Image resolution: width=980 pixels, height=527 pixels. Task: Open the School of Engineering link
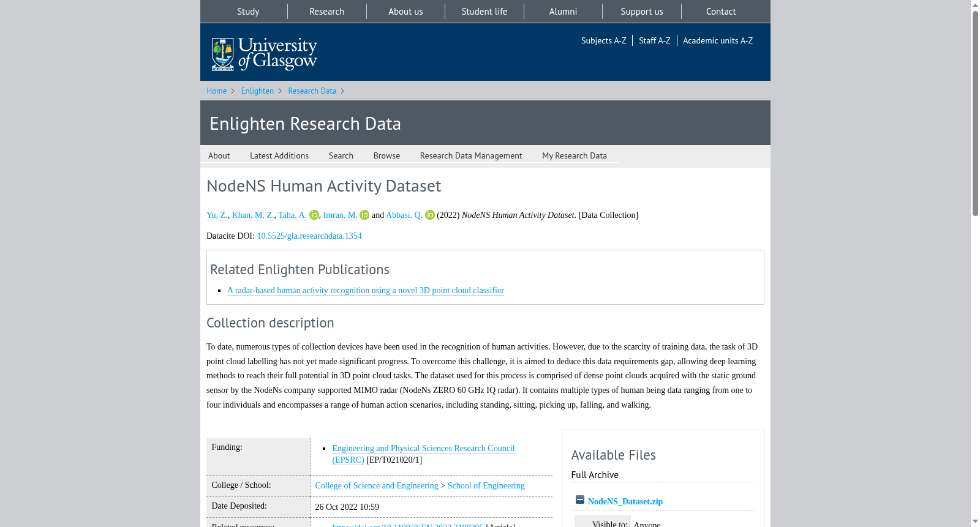coord(486,485)
